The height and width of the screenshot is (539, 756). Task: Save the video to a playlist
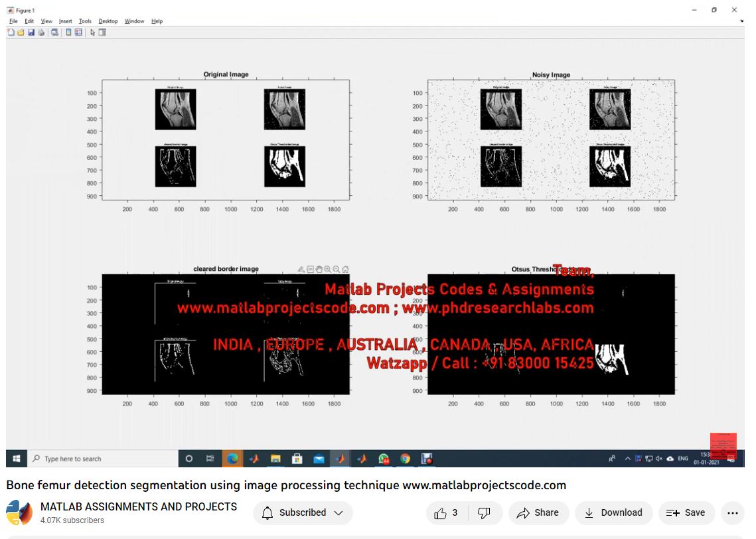coord(686,512)
